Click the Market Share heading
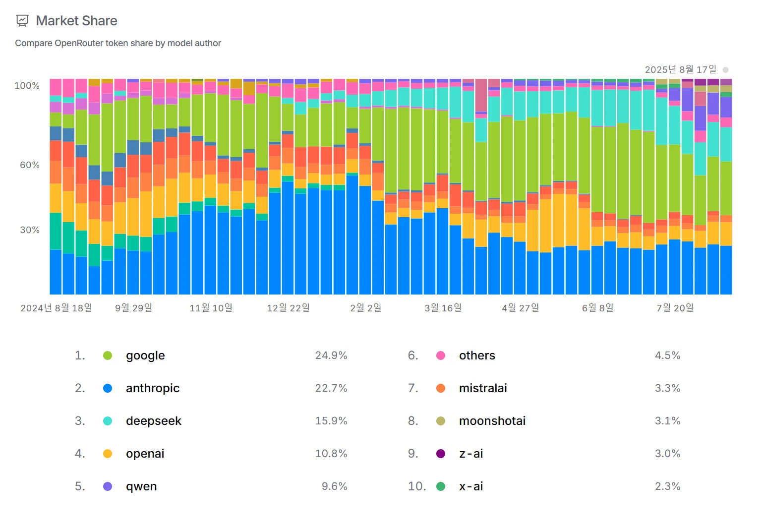This screenshot has height=532, width=761. 77,21
